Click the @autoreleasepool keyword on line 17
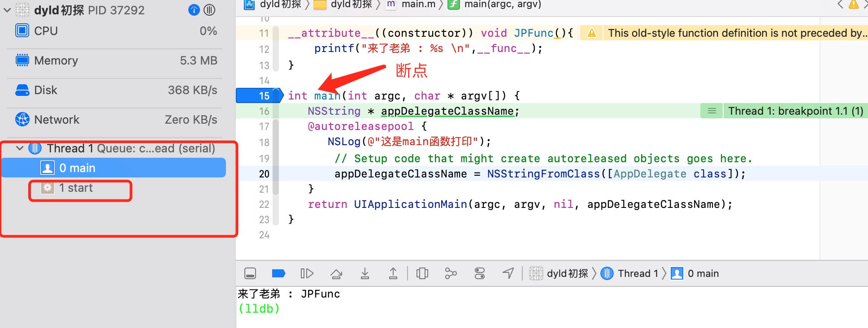Screen dimensions: 868x328 point(361,126)
